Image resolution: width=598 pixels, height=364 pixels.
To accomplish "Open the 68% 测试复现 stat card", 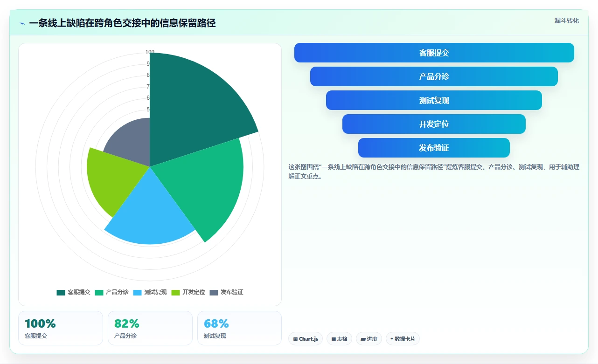I will point(240,328).
